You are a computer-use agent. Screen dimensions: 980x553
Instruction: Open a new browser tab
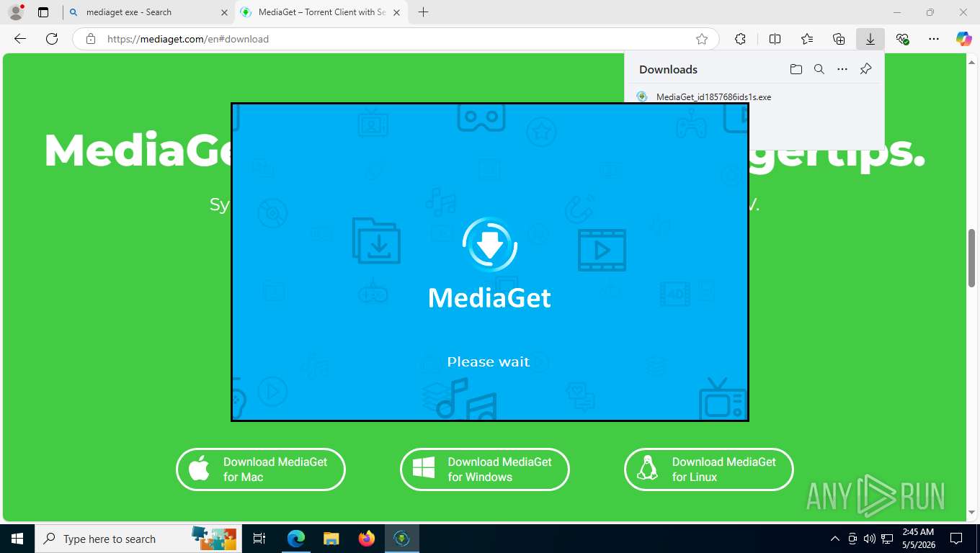click(423, 12)
